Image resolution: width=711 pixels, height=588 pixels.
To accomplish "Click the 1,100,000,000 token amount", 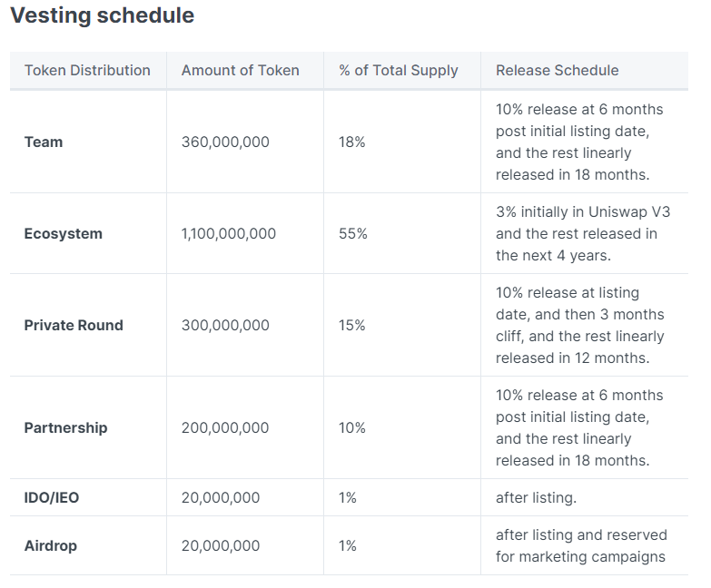I will [229, 233].
